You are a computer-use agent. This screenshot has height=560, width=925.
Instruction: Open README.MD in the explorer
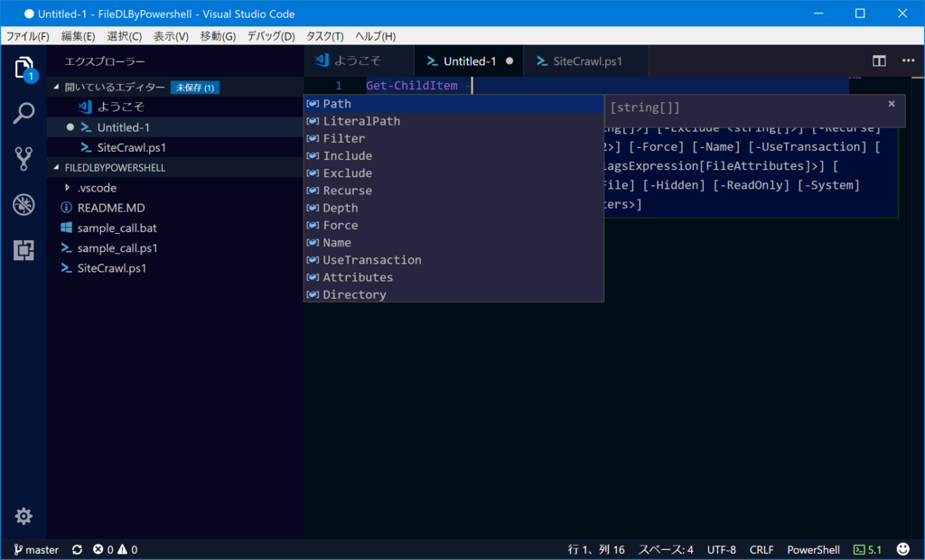tap(175, 208)
